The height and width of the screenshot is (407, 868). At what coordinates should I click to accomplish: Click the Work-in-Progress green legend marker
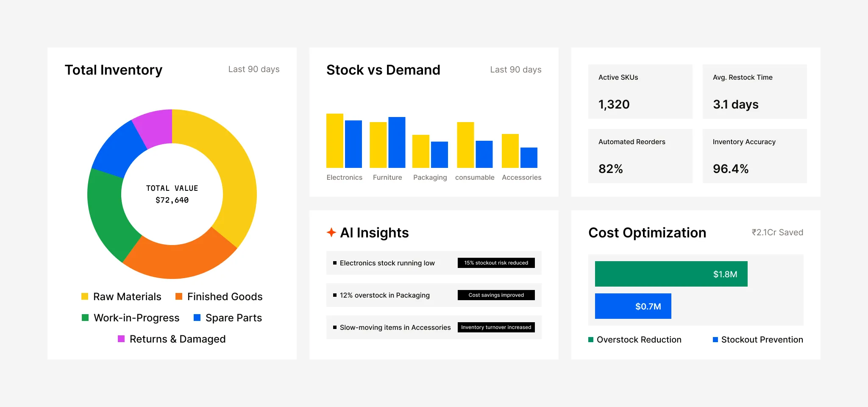[85, 318]
